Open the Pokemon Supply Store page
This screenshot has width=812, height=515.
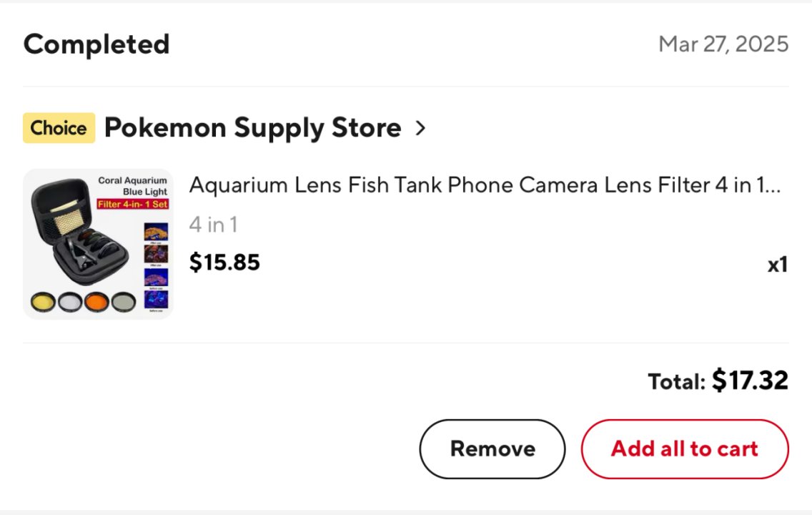(x=252, y=128)
